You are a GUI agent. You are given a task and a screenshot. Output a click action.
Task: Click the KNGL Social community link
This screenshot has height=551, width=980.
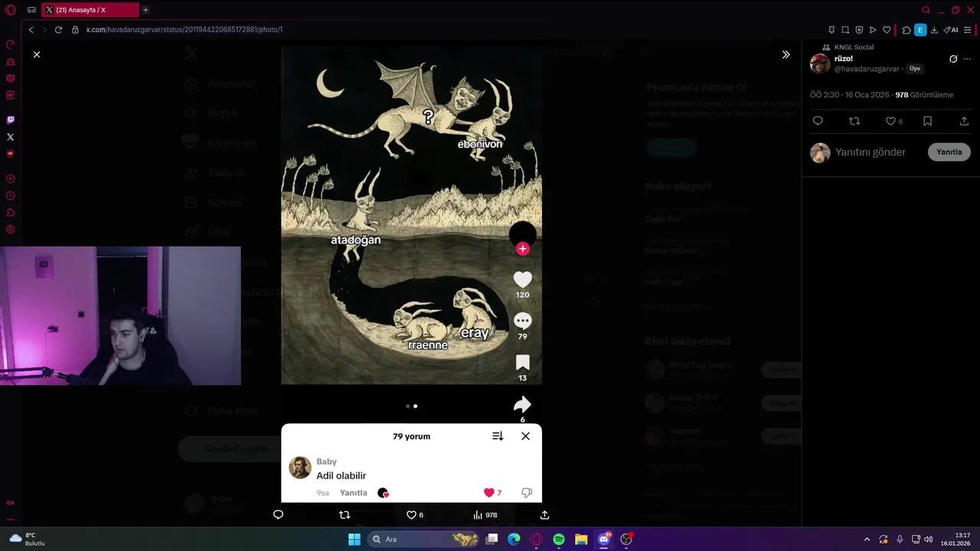pyautogui.click(x=854, y=47)
